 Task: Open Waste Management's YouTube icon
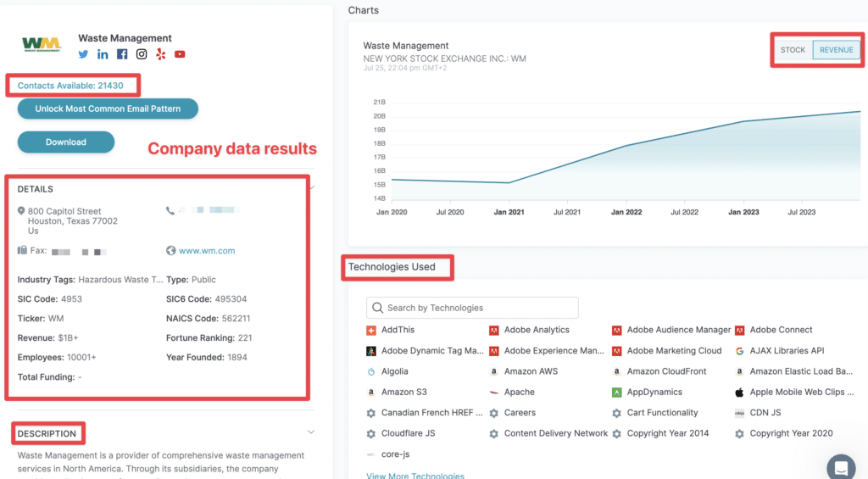pyautogui.click(x=180, y=54)
